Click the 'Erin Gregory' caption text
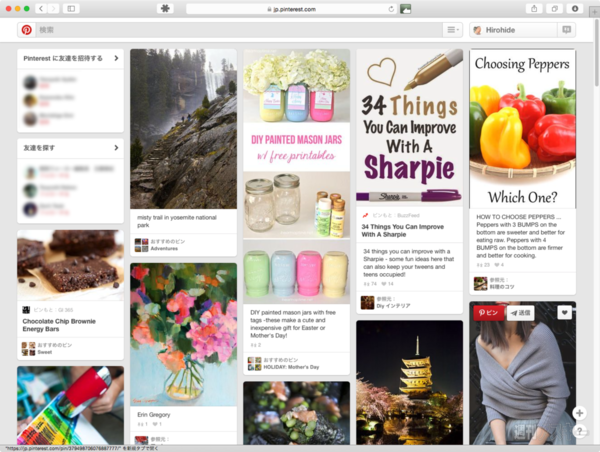Screen dimensions: 600x452 pos(154,414)
